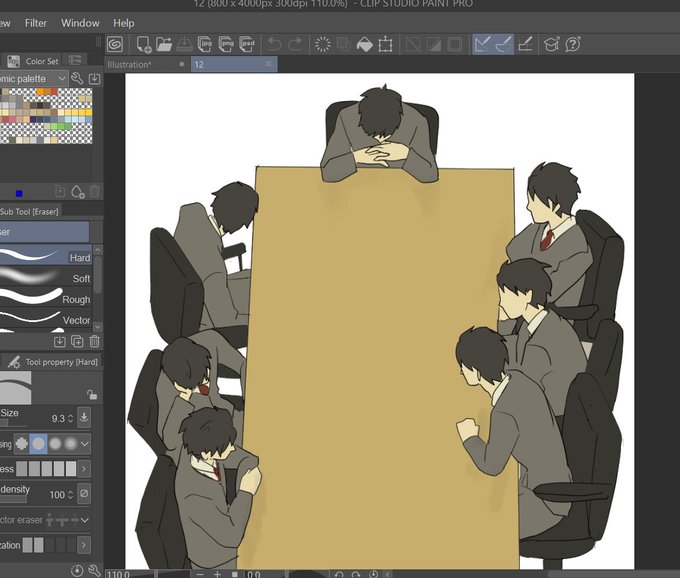Select the Tool property [Hard] tab
The width and height of the screenshot is (680, 578).
[52, 362]
